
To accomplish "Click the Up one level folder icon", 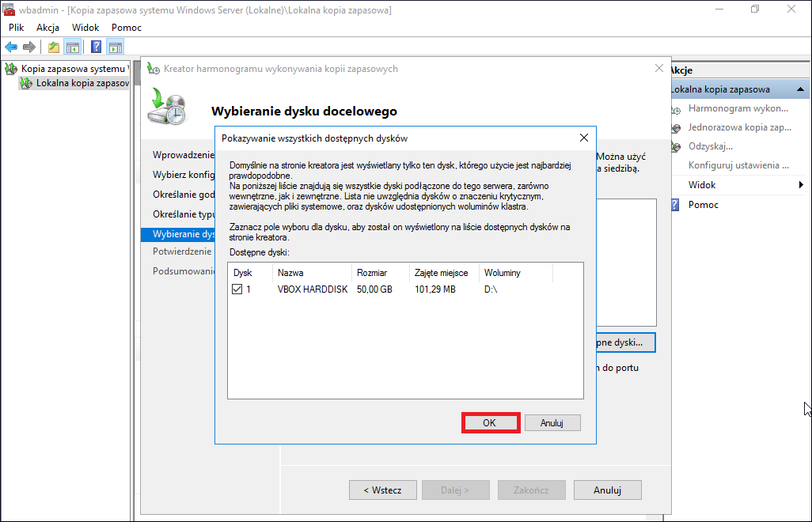I will coord(53,47).
